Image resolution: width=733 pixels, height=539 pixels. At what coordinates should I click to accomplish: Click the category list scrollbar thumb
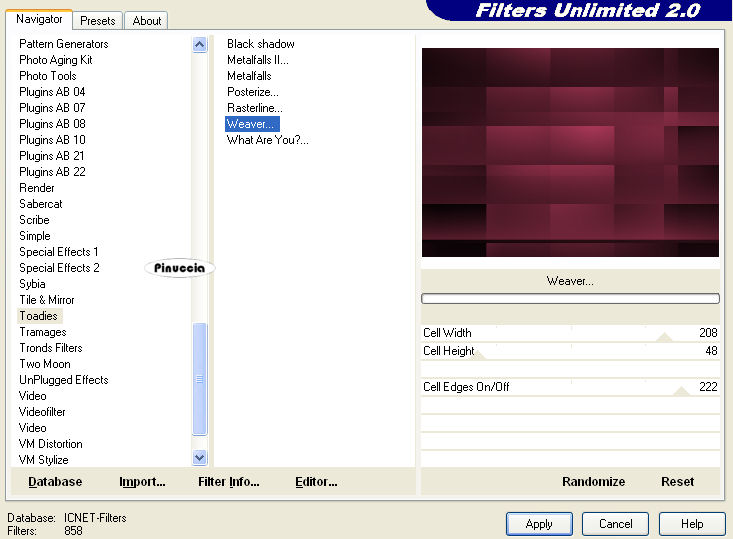pyautogui.click(x=200, y=379)
